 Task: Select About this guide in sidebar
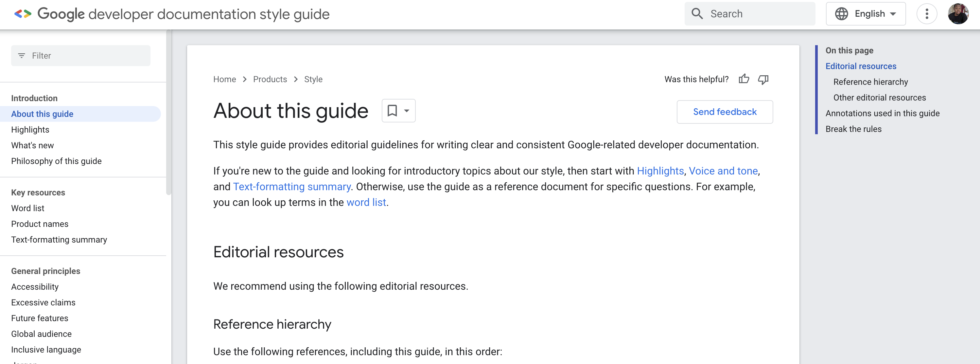80,114
